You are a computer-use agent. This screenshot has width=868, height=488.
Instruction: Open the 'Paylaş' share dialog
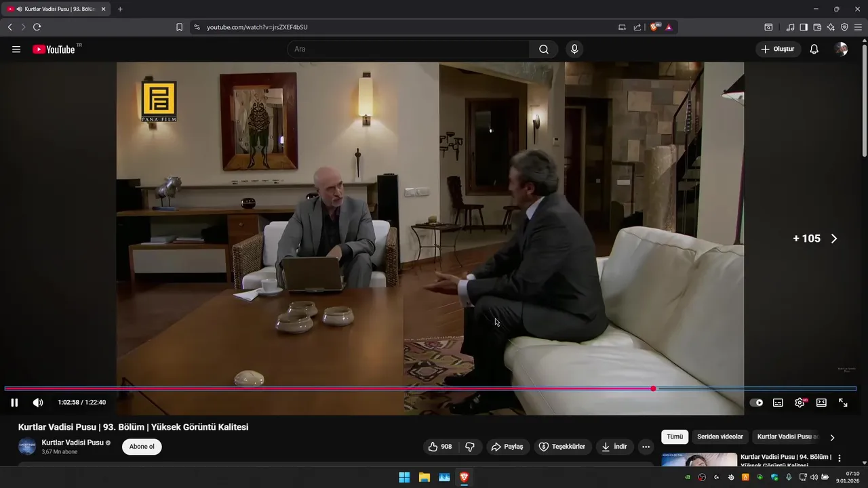(x=507, y=447)
